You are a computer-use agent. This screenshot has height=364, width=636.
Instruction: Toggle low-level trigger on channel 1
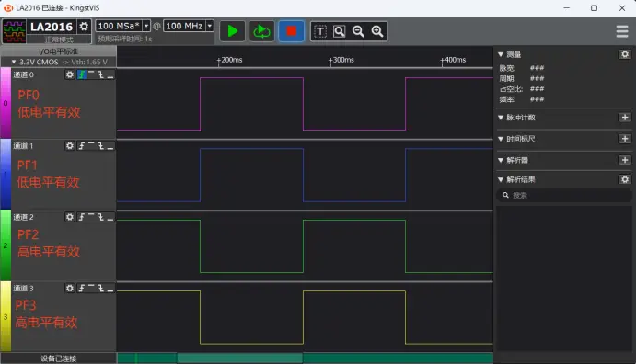pyautogui.click(x=110, y=146)
